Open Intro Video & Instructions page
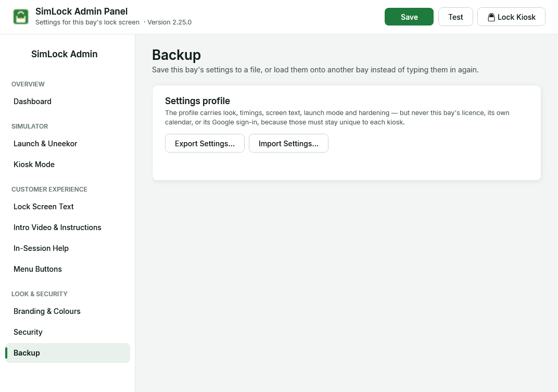This screenshot has width=558, height=392. pos(68,227)
